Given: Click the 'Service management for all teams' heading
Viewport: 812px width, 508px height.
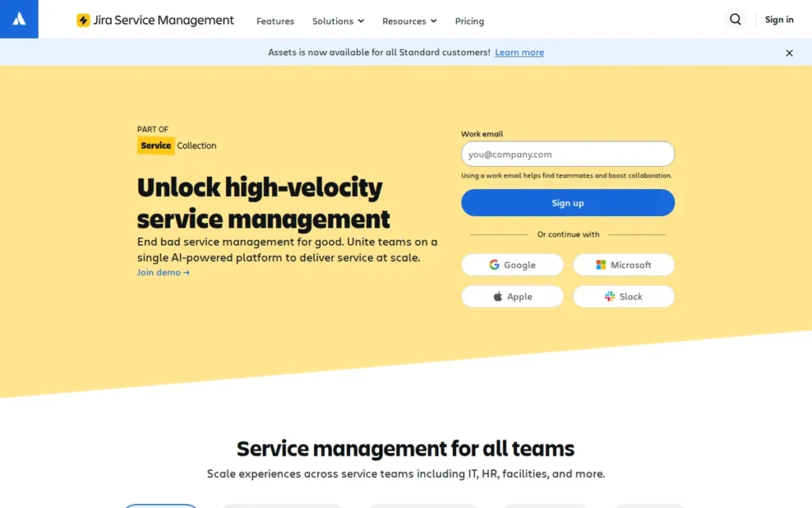Looking at the screenshot, I should coord(405,448).
